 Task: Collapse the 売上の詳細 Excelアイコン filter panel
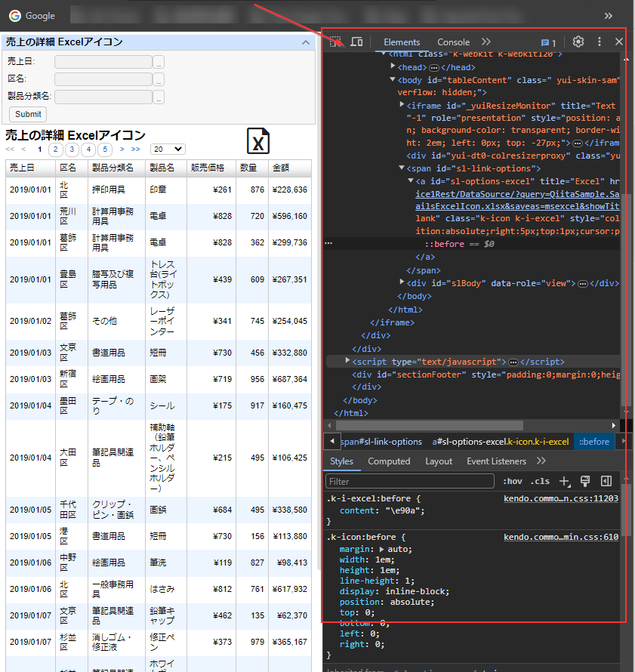click(x=306, y=42)
